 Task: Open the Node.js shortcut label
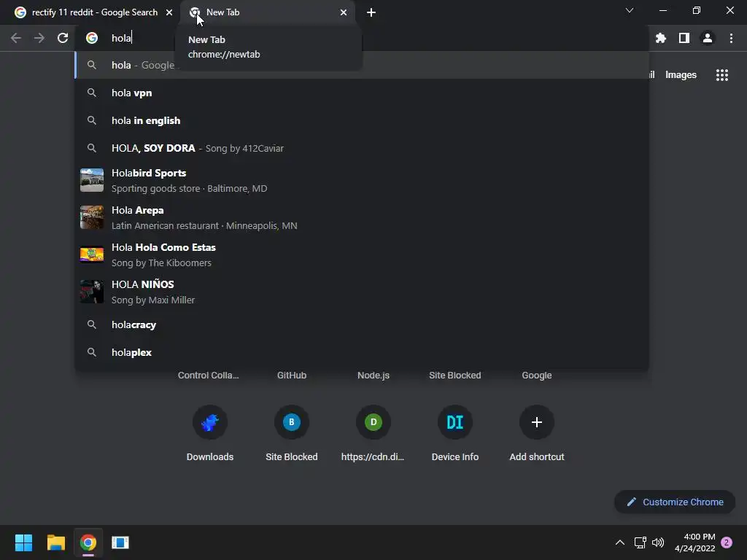[x=373, y=376]
